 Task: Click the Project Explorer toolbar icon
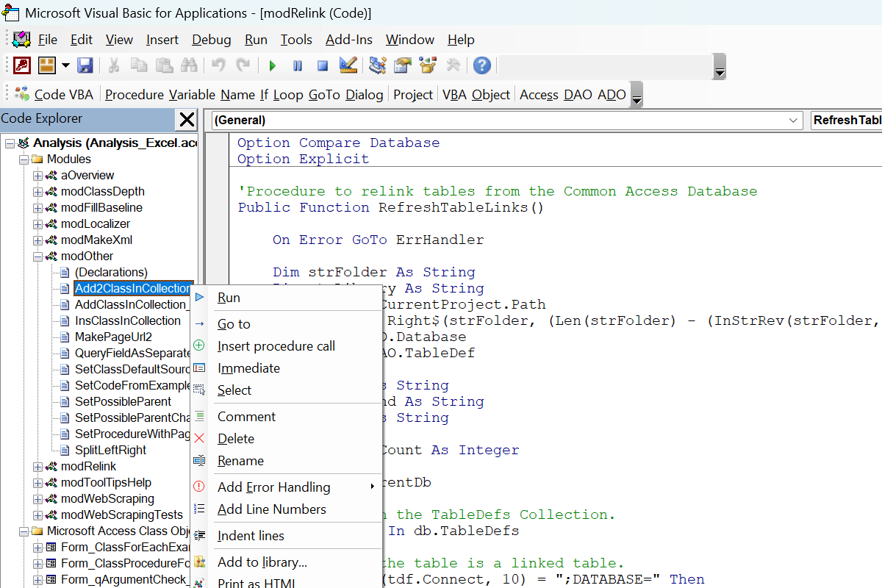376,65
